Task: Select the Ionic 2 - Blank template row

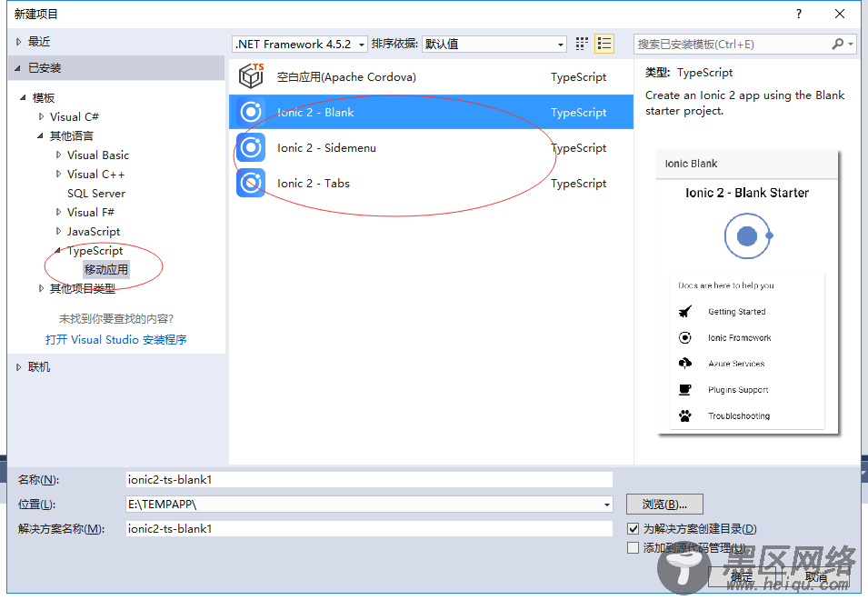Action: coord(431,113)
